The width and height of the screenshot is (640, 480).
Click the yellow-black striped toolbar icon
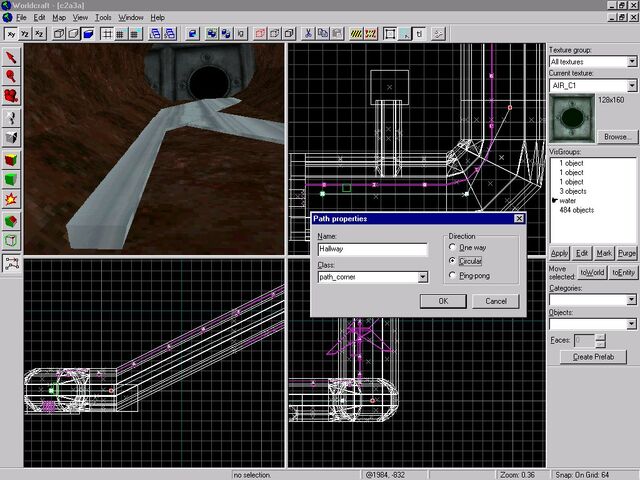(x=356, y=34)
